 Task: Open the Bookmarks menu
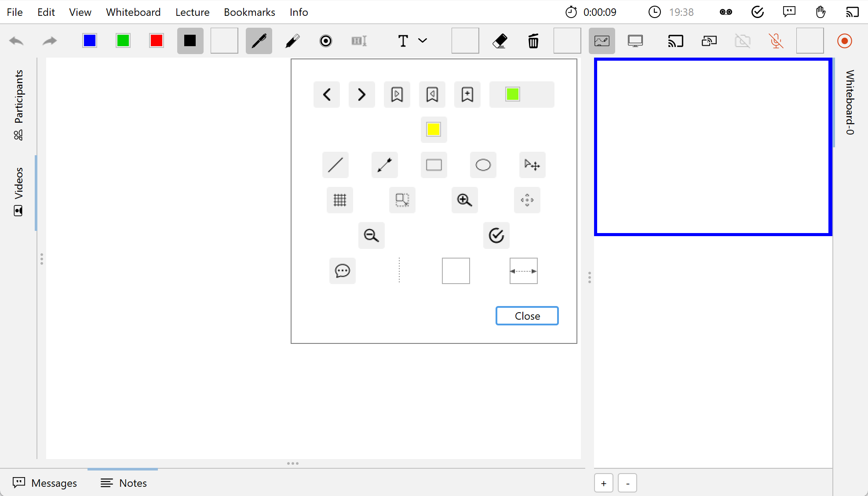[249, 12]
